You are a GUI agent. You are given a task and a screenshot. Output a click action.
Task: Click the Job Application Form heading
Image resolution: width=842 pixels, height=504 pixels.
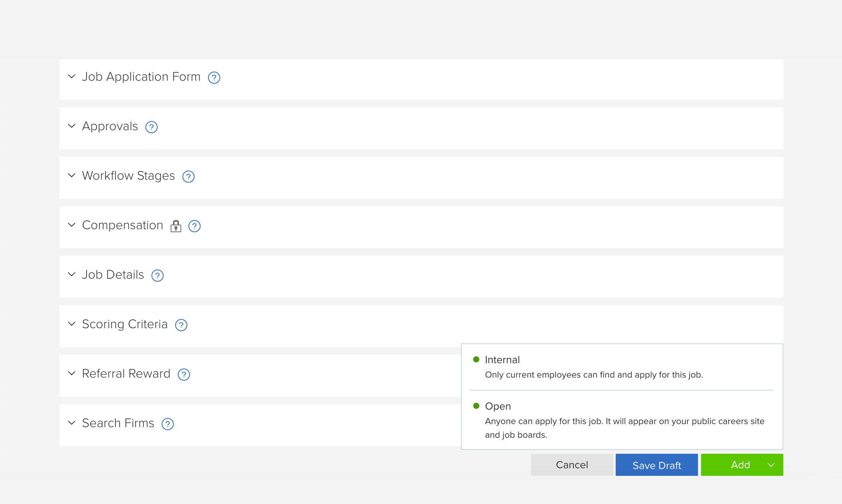tap(141, 77)
